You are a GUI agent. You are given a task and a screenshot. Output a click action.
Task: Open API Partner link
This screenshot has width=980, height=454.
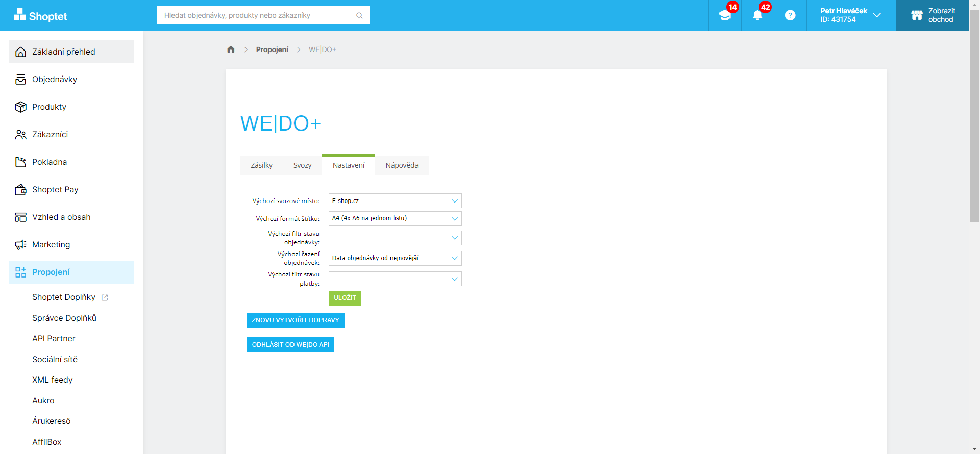point(54,339)
